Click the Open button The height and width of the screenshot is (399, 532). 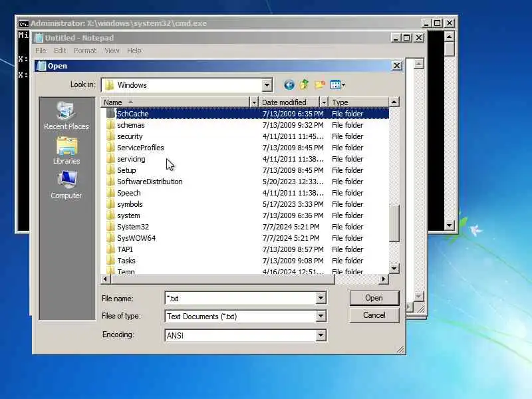[374, 298]
